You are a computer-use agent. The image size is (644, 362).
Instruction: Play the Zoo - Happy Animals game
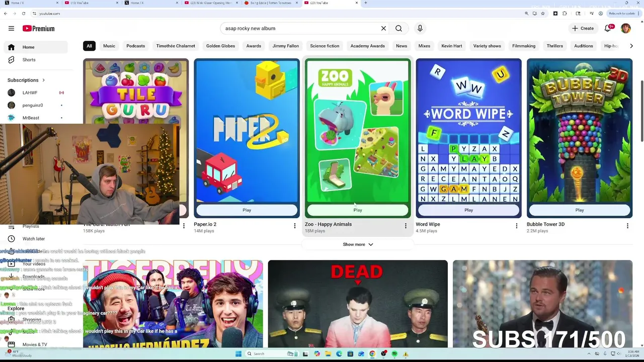click(x=358, y=210)
